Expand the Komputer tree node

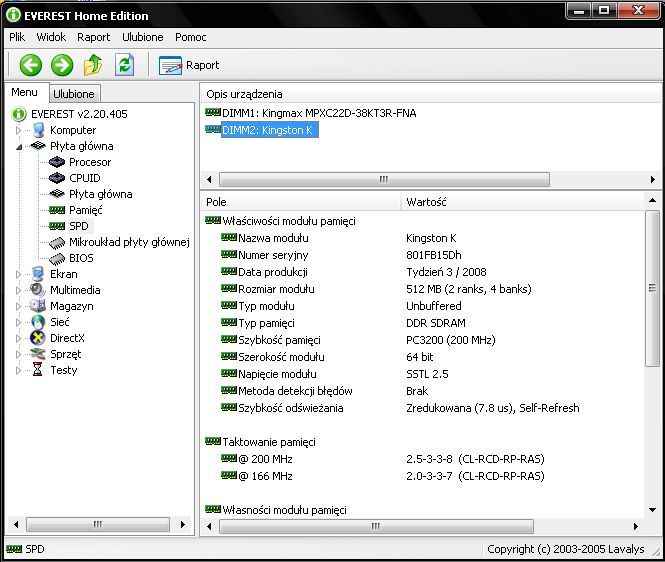pos(18,130)
